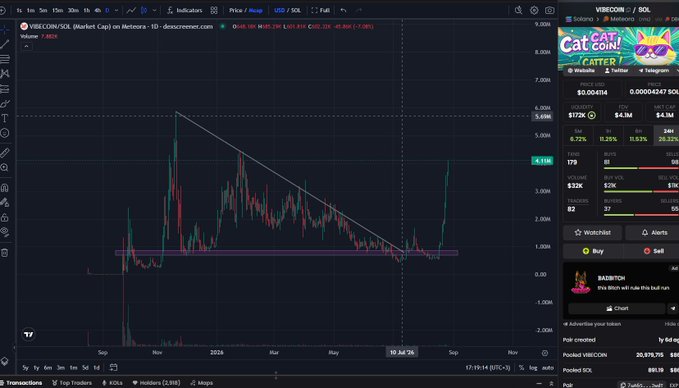Open the pattern drawing tools
Viewport: 679px width, 388px height.
pos(5,74)
